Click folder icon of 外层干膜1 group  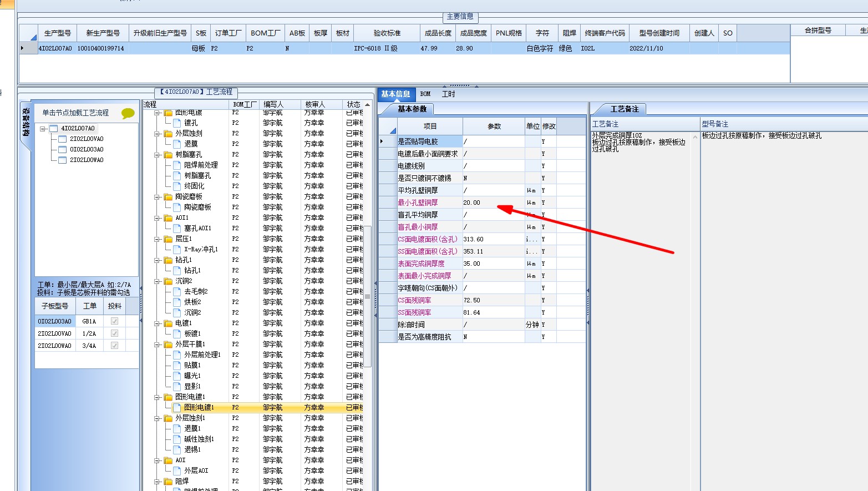click(169, 345)
